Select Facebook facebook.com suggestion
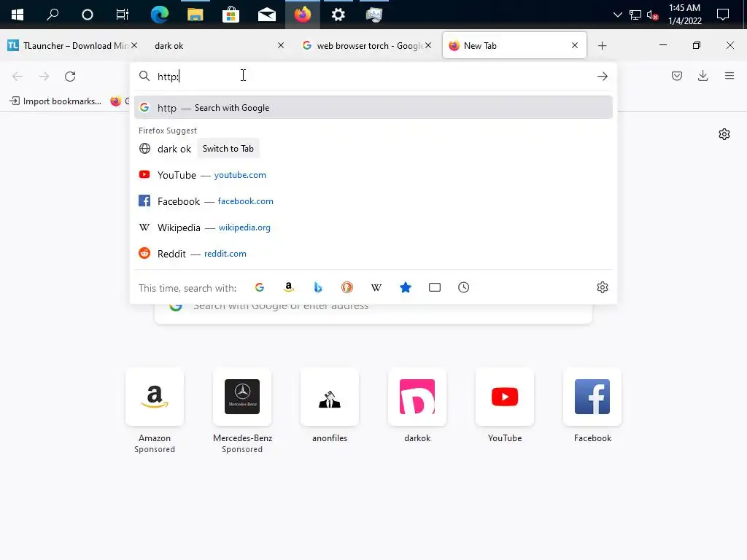The image size is (747, 560). point(373,201)
